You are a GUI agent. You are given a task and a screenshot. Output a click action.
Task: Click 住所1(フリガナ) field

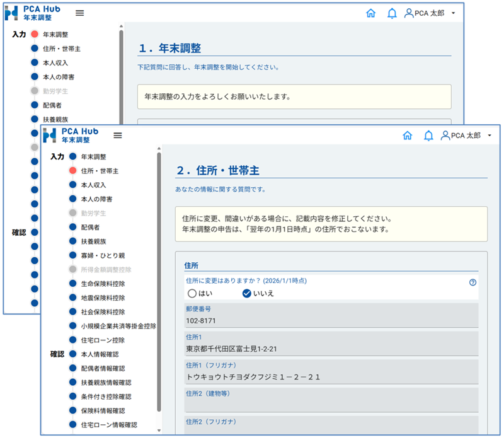pyautogui.click(x=331, y=372)
